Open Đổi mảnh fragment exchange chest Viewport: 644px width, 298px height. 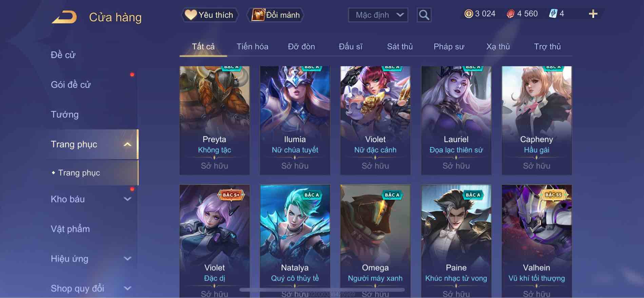tap(276, 15)
